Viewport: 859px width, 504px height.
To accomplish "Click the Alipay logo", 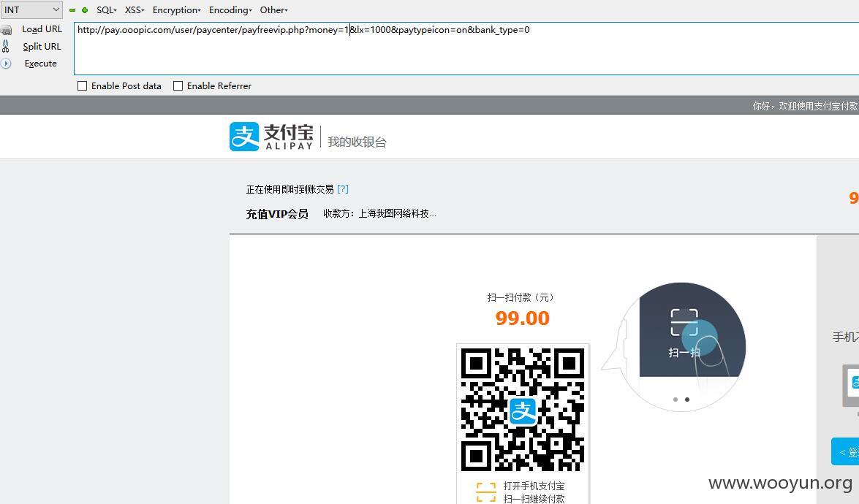I will coord(272,137).
